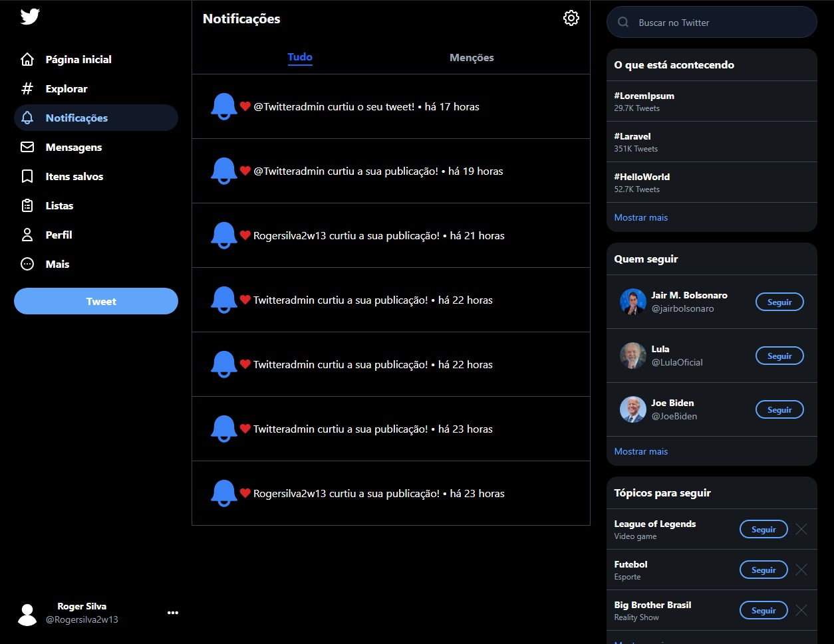
Task: Switch to the Menções tab
Action: [x=471, y=58]
